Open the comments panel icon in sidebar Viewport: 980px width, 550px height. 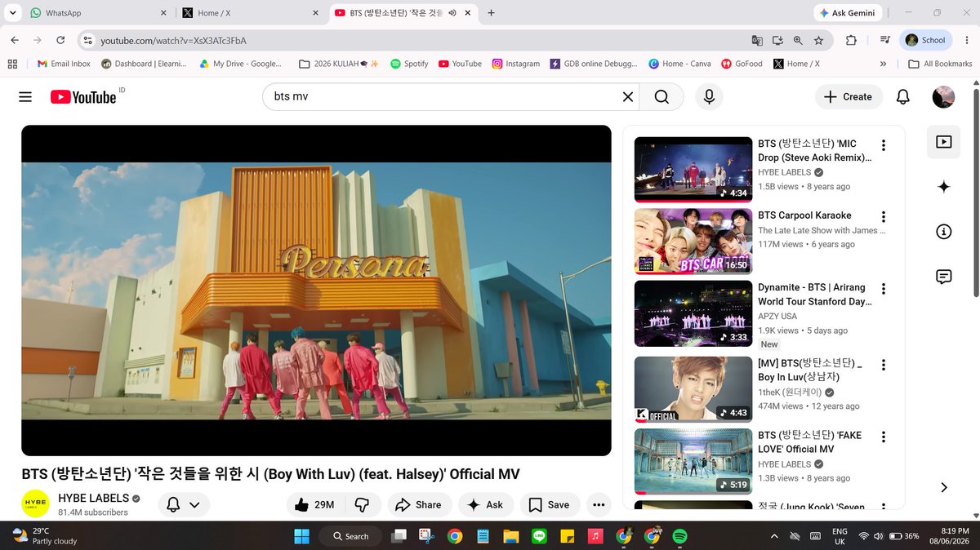[943, 277]
